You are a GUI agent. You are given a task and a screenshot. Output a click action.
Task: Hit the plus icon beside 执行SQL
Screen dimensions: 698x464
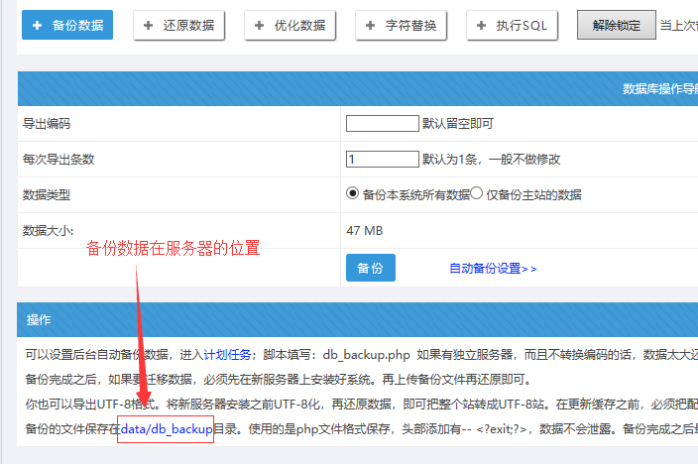[x=483, y=25]
